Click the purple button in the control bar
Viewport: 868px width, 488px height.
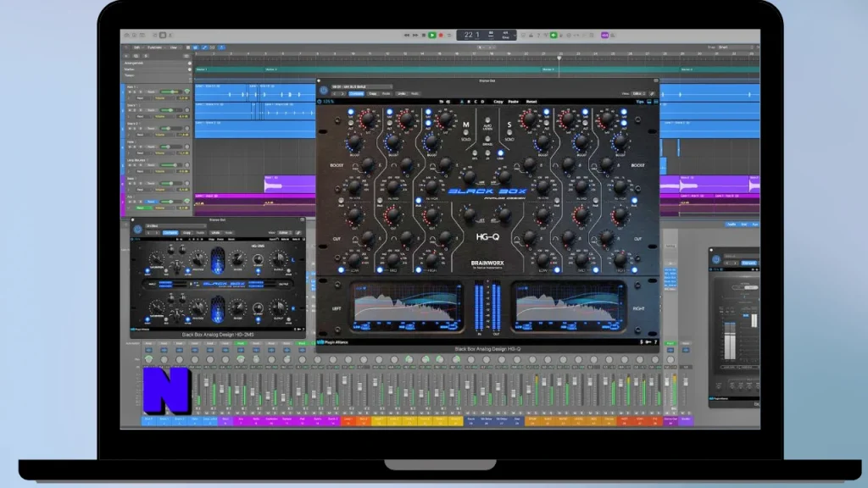[604, 36]
